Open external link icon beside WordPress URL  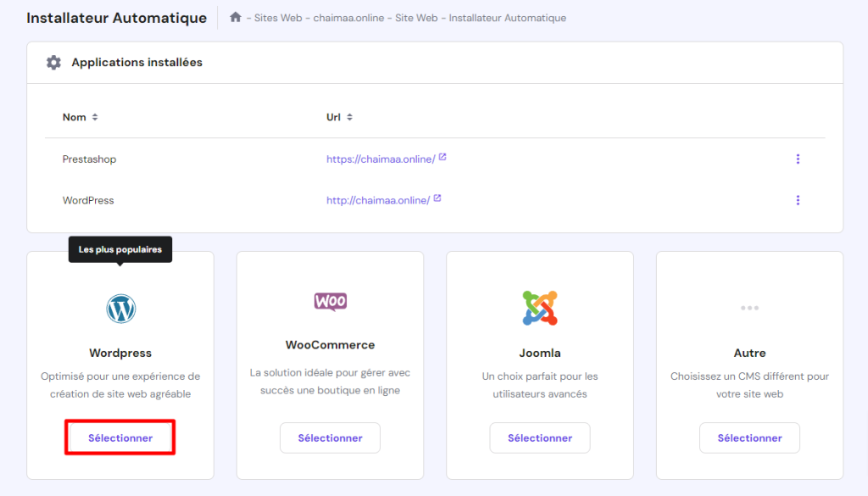click(437, 198)
